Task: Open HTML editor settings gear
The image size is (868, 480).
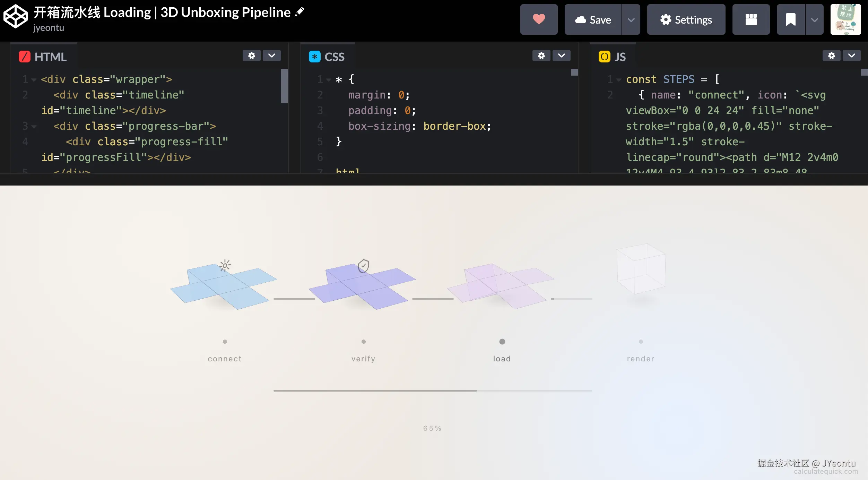Action: (x=252, y=55)
